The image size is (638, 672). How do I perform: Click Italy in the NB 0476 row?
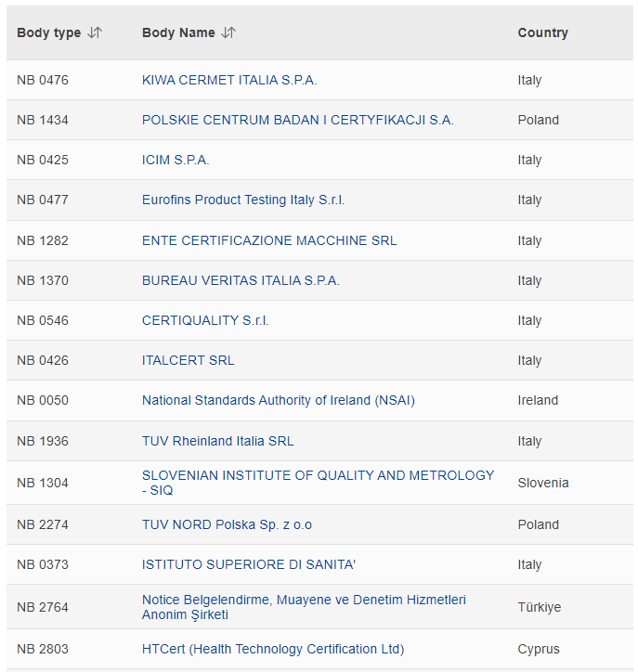click(x=529, y=80)
